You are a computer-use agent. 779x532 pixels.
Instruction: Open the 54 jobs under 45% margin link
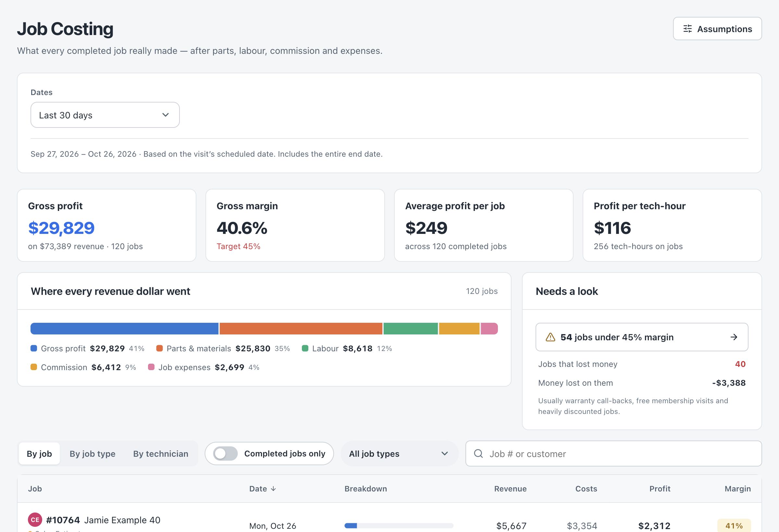click(x=642, y=337)
